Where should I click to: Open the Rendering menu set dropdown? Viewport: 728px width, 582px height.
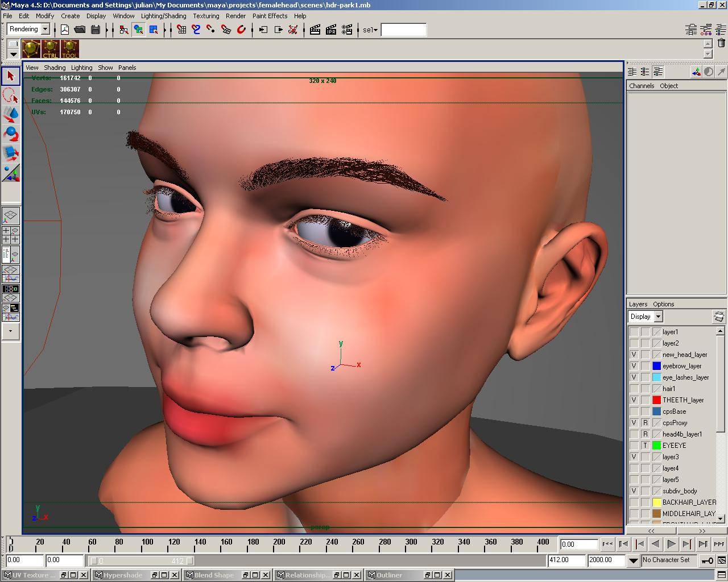pos(45,29)
